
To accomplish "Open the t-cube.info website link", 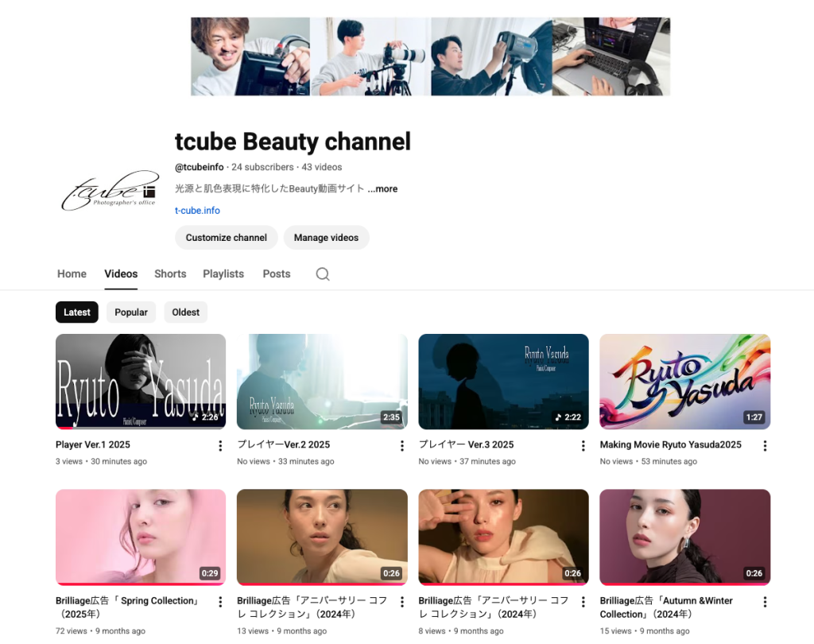I will tap(197, 211).
